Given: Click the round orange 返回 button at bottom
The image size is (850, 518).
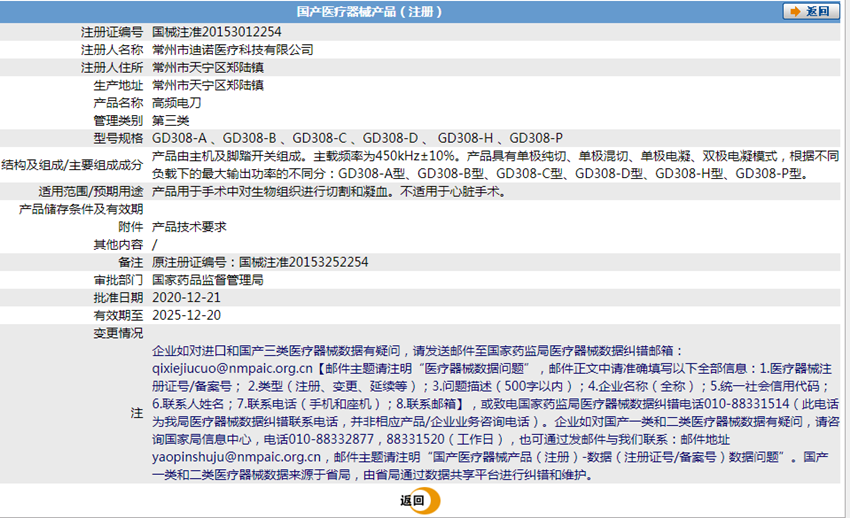Looking at the screenshot, I should [420, 500].
